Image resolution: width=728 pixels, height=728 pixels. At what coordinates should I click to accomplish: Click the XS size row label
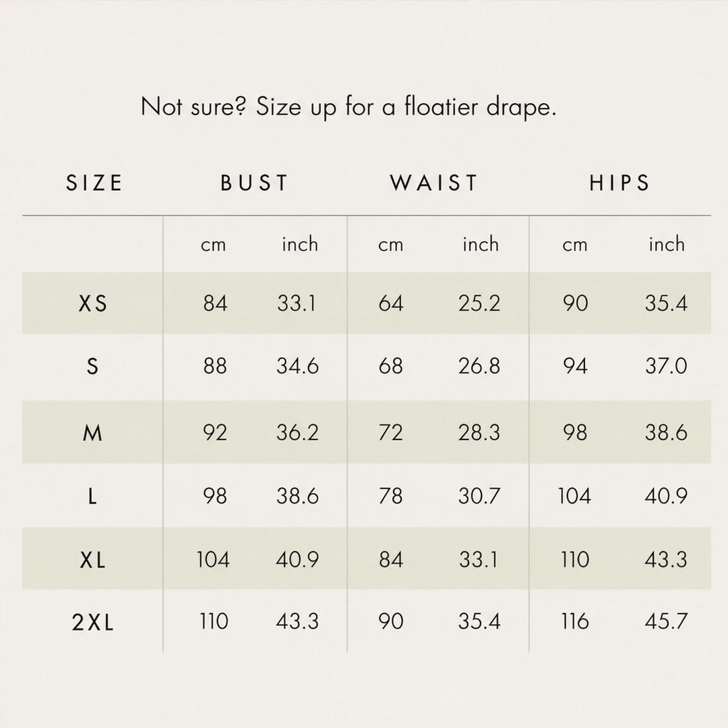(93, 303)
